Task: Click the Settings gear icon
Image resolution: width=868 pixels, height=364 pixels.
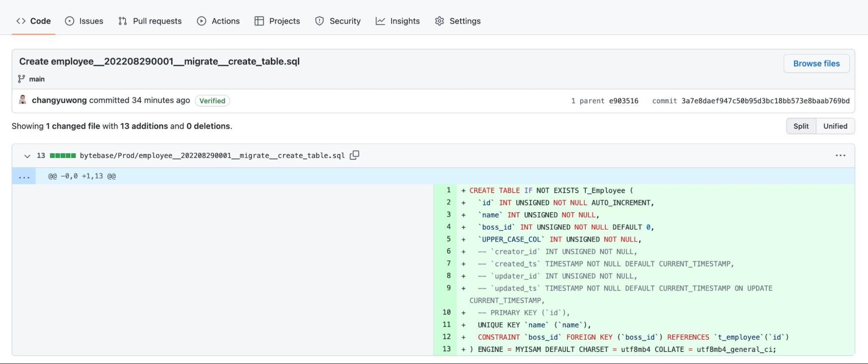Action: [x=439, y=21]
